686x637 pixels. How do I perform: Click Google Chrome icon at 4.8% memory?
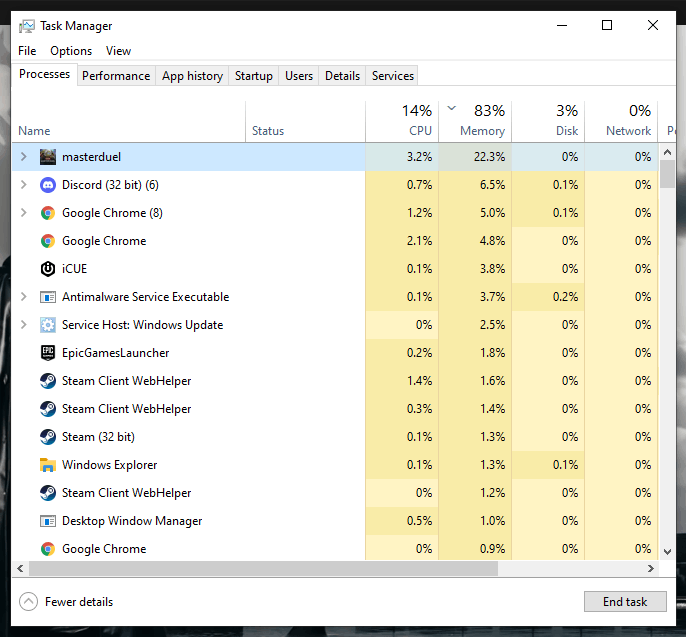click(48, 241)
